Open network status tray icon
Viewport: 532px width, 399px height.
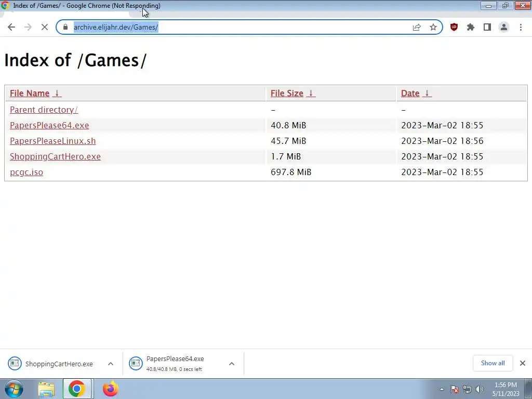click(467, 389)
